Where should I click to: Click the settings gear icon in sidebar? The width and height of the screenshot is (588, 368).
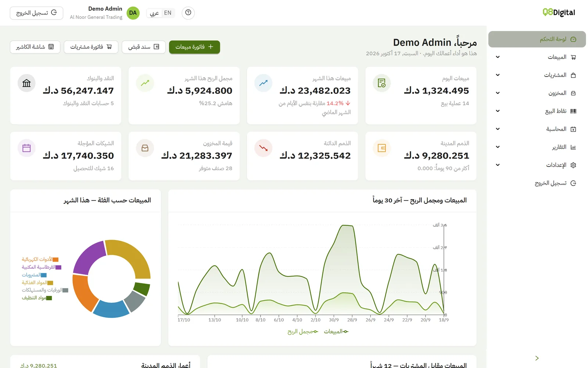(x=573, y=165)
